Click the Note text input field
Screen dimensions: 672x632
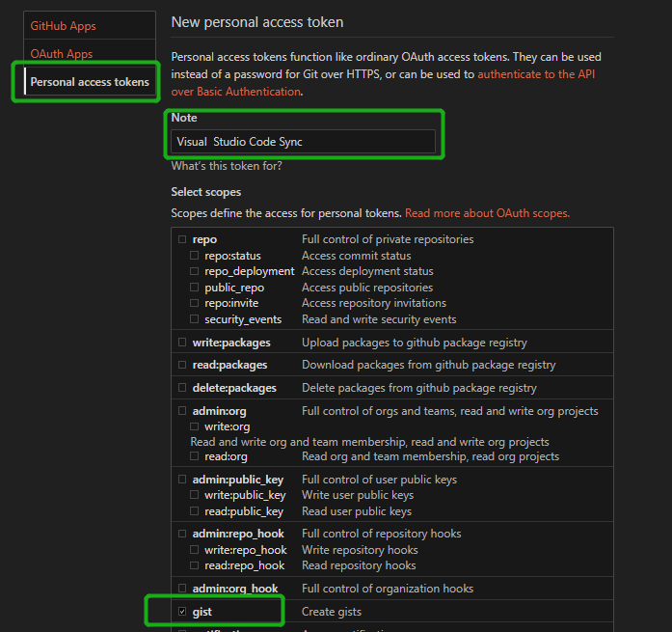coord(303,142)
